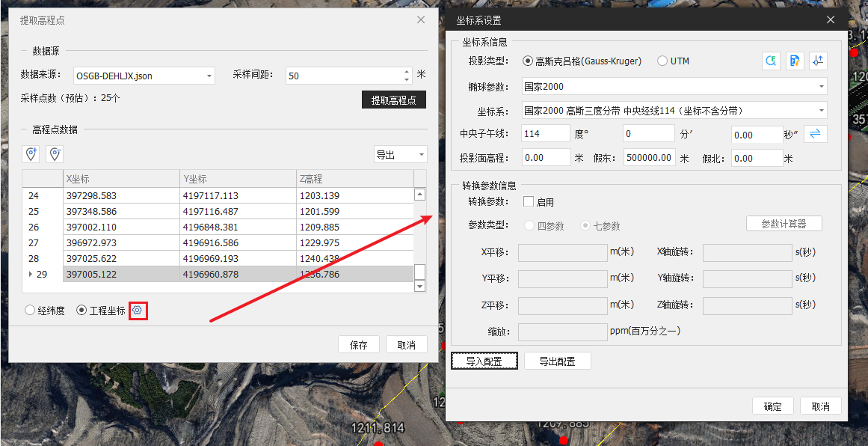
Task: Click the add elevation point icon
Action: [x=31, y=154]
